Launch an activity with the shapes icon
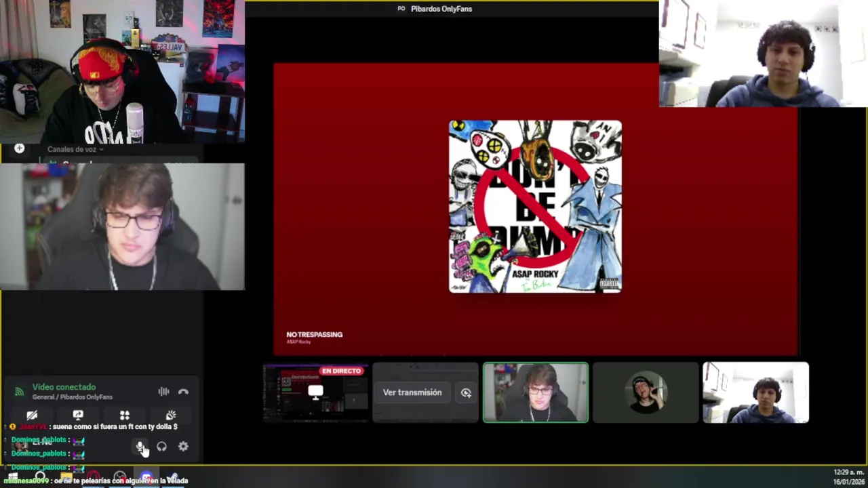This screenshot has height=488, width=868. [x=125, y=415]
